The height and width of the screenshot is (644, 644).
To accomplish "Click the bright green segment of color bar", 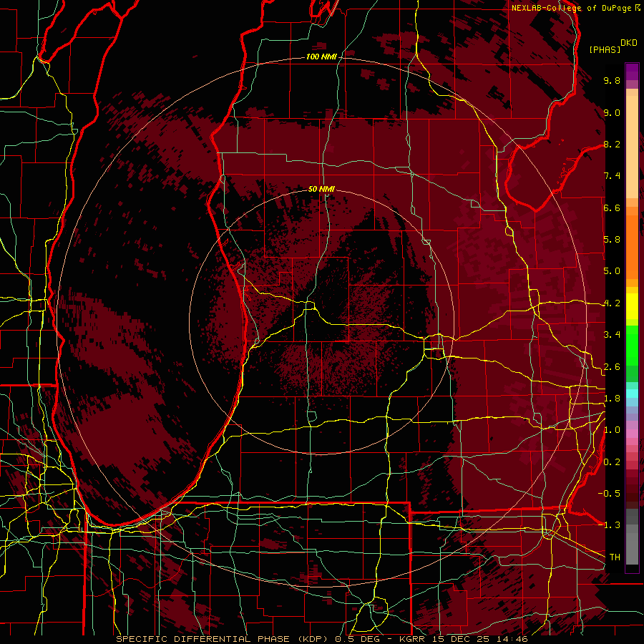I will click(632, 345).
